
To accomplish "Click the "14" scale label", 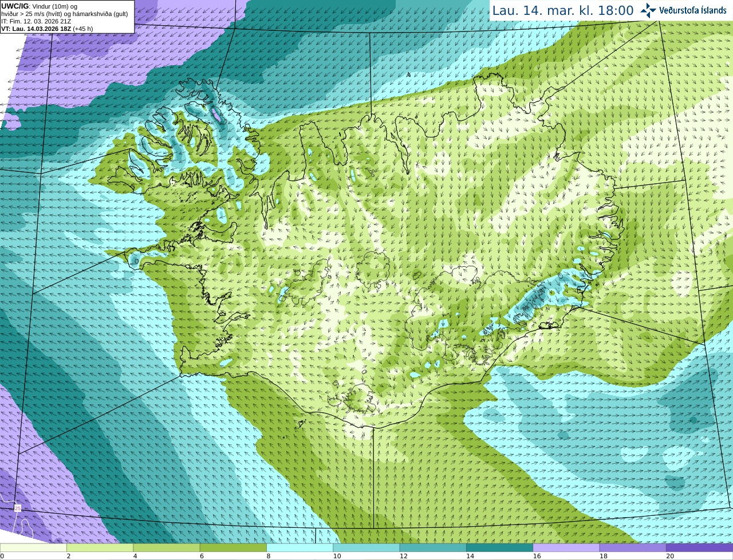I will click(470, 556).
